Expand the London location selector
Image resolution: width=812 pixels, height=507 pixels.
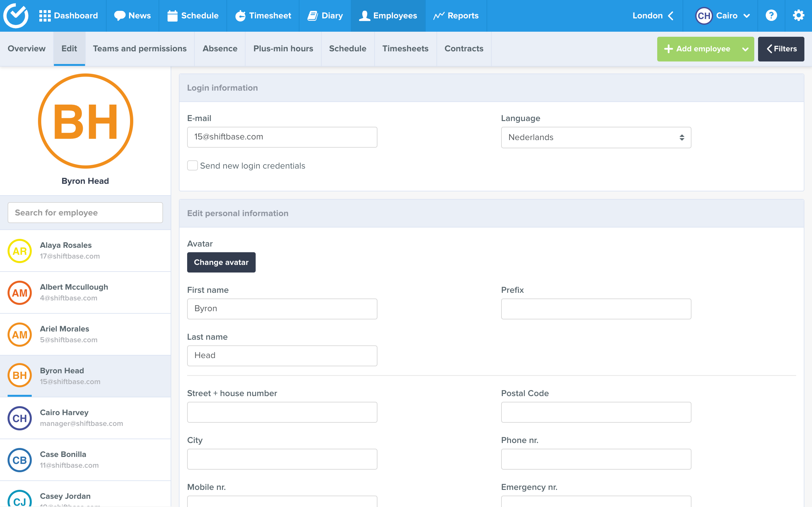653,16
